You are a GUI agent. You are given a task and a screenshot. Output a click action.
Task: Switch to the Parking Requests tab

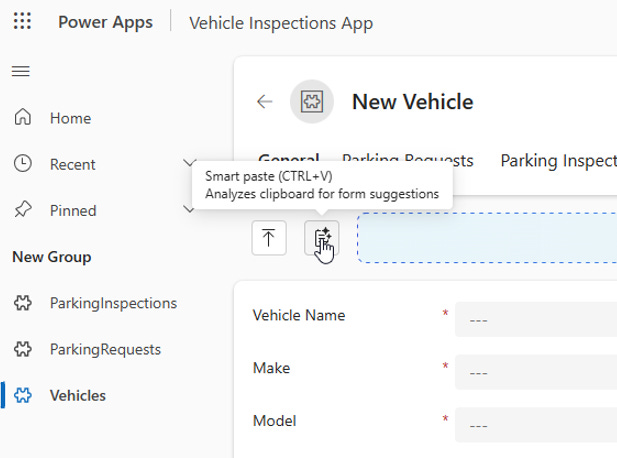(x=408, y=160)
